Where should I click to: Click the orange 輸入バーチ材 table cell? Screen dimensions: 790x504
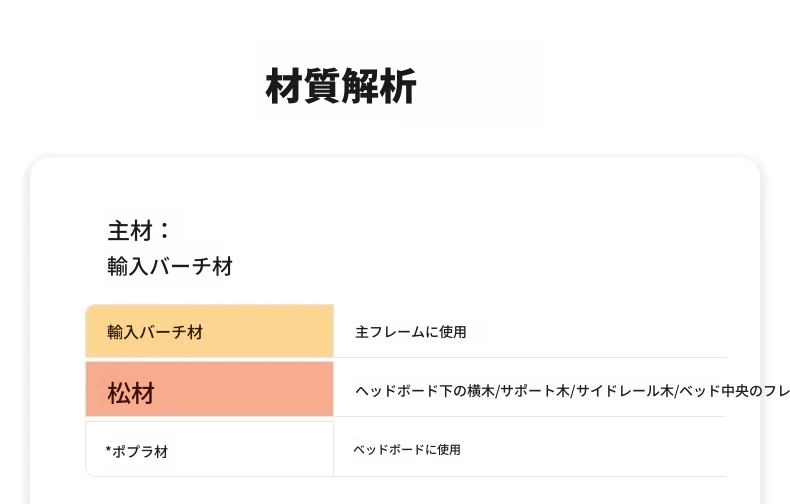click(x=210, y=331)
